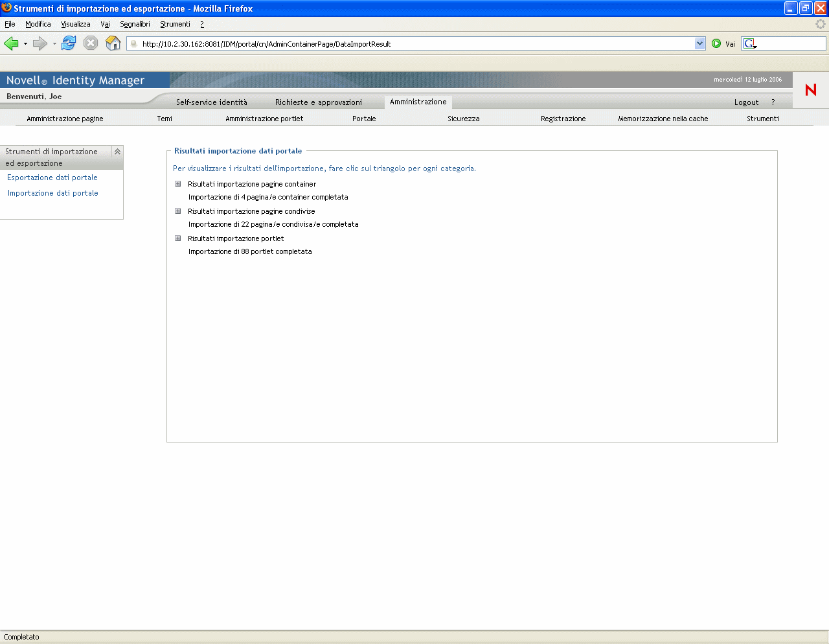Open the Strumenti menu in the menu bar
Image resolution: width=829 pixels, height=644 pixels.
[x=175, y=24]
